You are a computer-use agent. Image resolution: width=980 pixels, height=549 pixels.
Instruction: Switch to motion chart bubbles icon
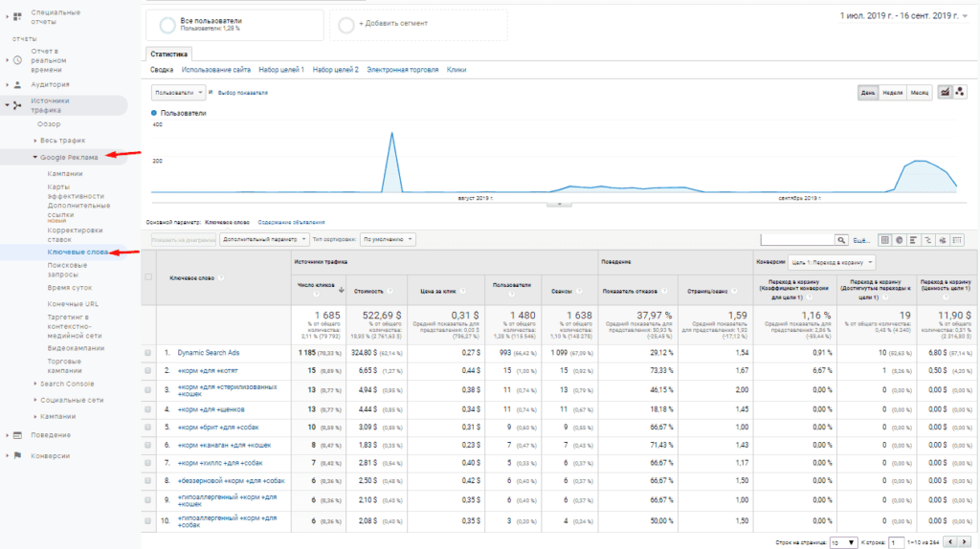tap(960, 92)
